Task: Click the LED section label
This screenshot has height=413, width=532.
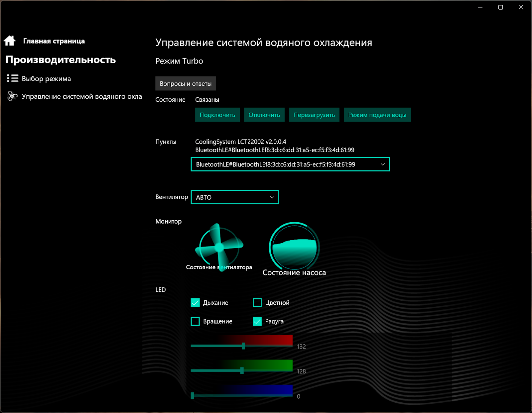Action: (x=161, y=290)
